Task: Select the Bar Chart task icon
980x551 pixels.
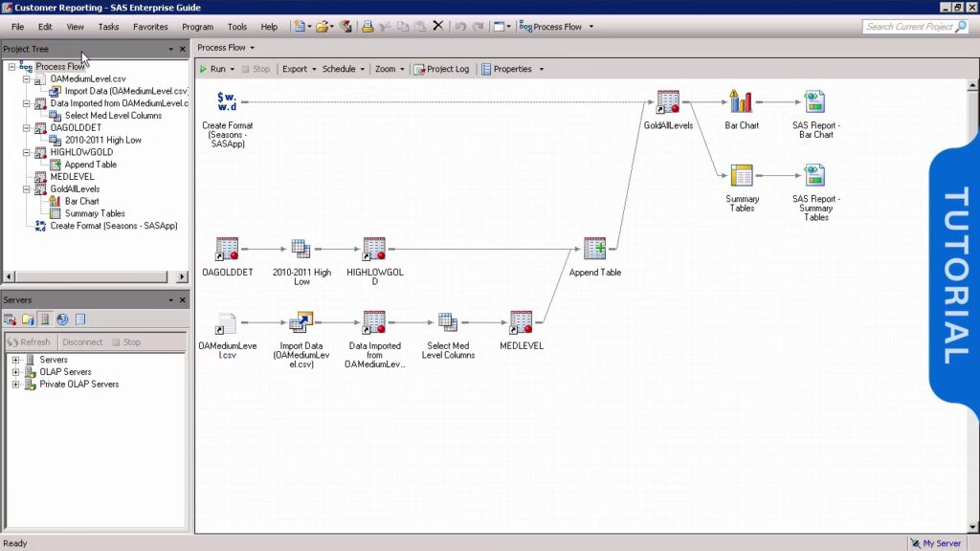Action: coord(741,101)
